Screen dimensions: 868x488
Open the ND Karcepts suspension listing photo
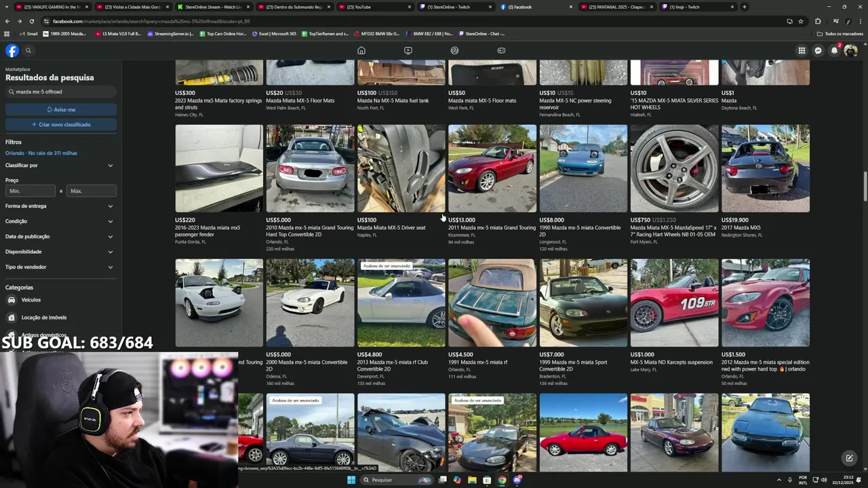pyautogui.click(x=674, y=303)
